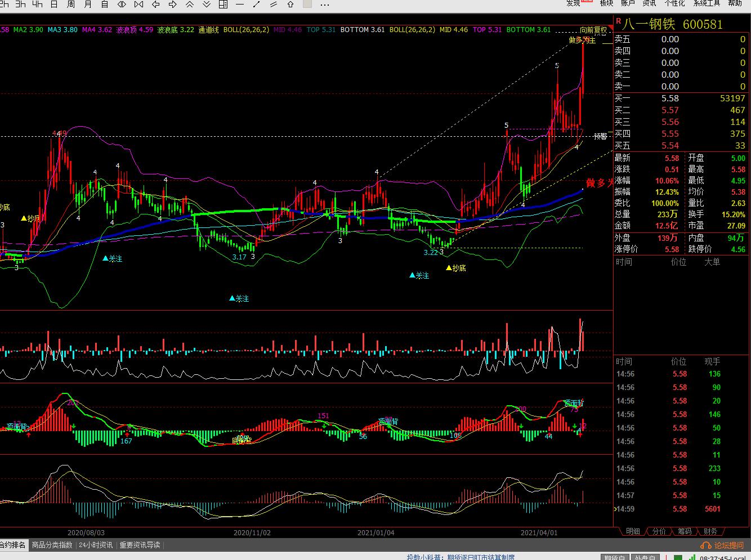
Task: Click the up arrow marker tool
Action: (290, 4)
